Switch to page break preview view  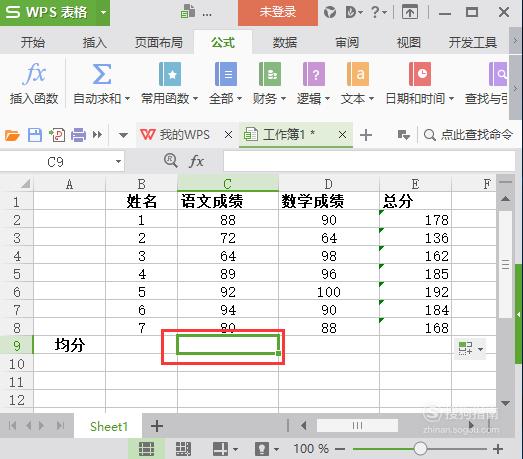click(x=183, y=449)
